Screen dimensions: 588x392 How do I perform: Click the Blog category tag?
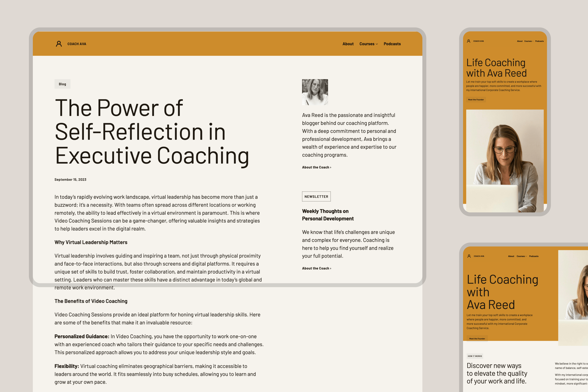63,84
